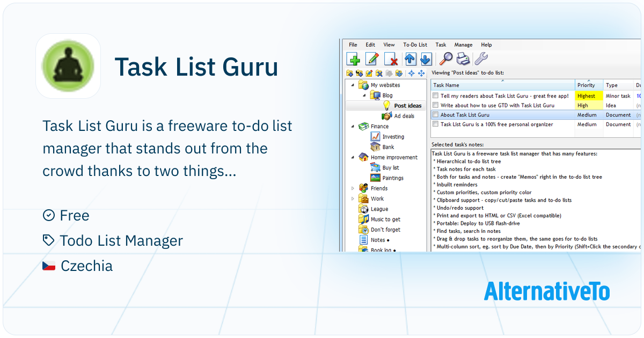Click the green plus Add Task toolbar icon

(x=353, y=58)
